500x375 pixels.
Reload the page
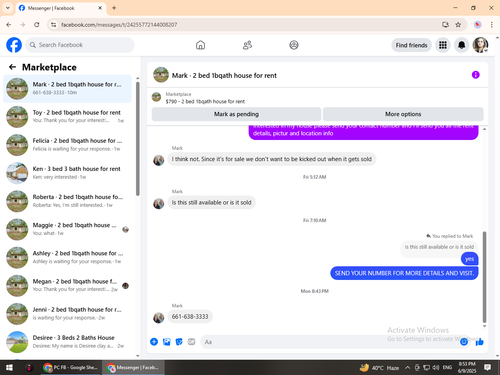(x=37, y=25)
